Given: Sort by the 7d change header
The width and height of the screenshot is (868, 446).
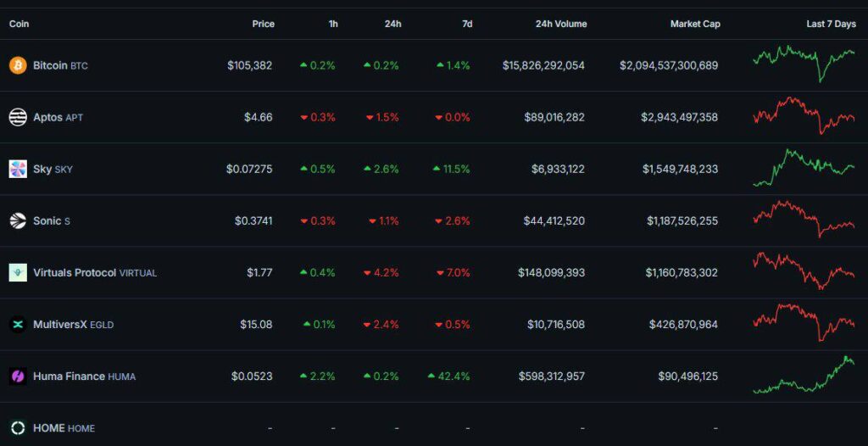Looking at the screenshot, I should (467, 24).
